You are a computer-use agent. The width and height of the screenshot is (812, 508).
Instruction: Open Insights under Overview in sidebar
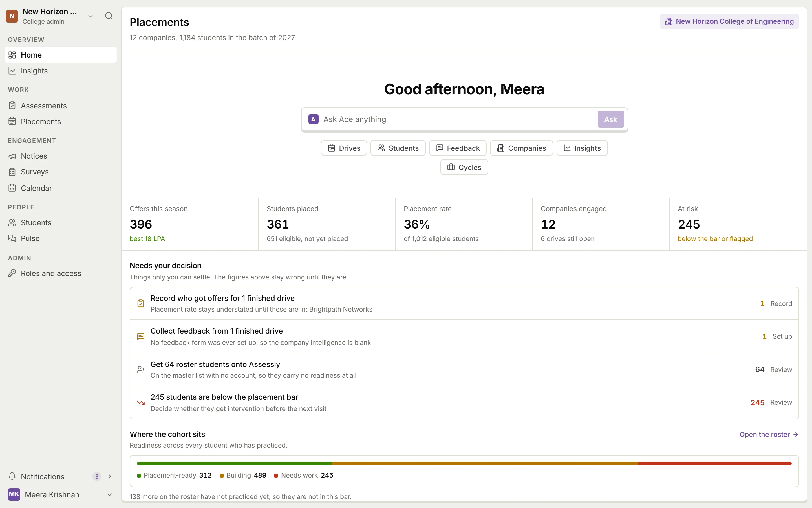(x=61, y=71)
